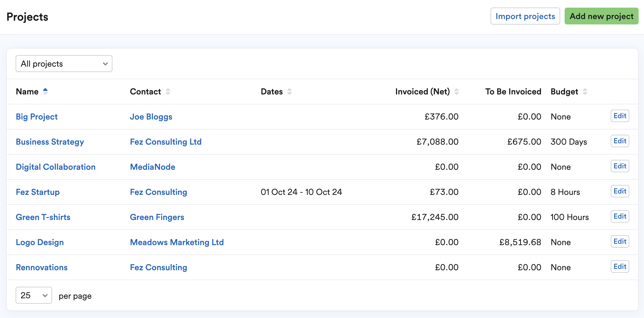This screenshot has width=644, height=318.
Task: Click the Projects page heading
Action: pos(27,17)
